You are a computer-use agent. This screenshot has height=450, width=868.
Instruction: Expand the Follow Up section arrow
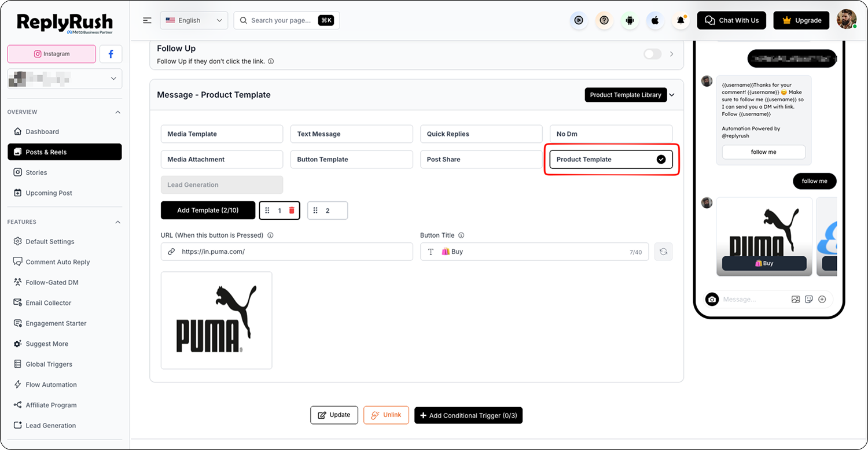672,54
